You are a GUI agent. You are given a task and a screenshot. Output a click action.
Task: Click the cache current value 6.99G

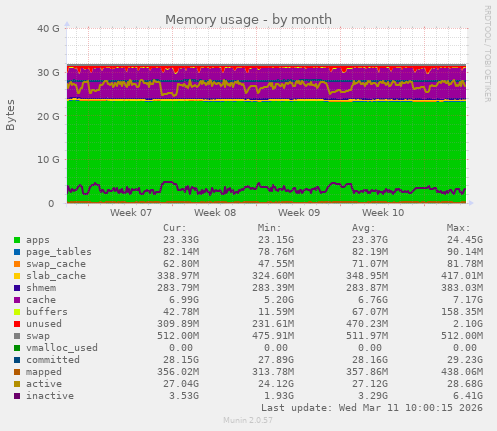click(x=184, y=300)
